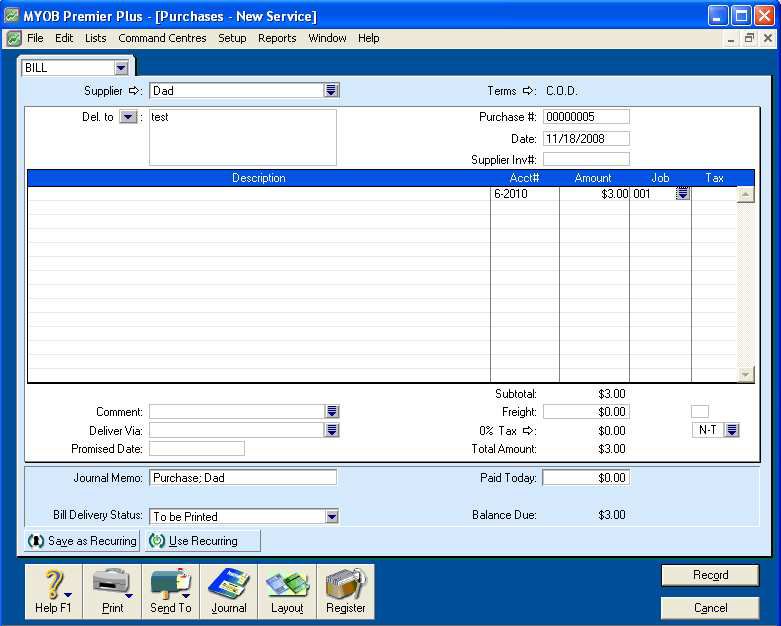
Task: Minimize the inner Purchases document window
Action: coord(731,39)
